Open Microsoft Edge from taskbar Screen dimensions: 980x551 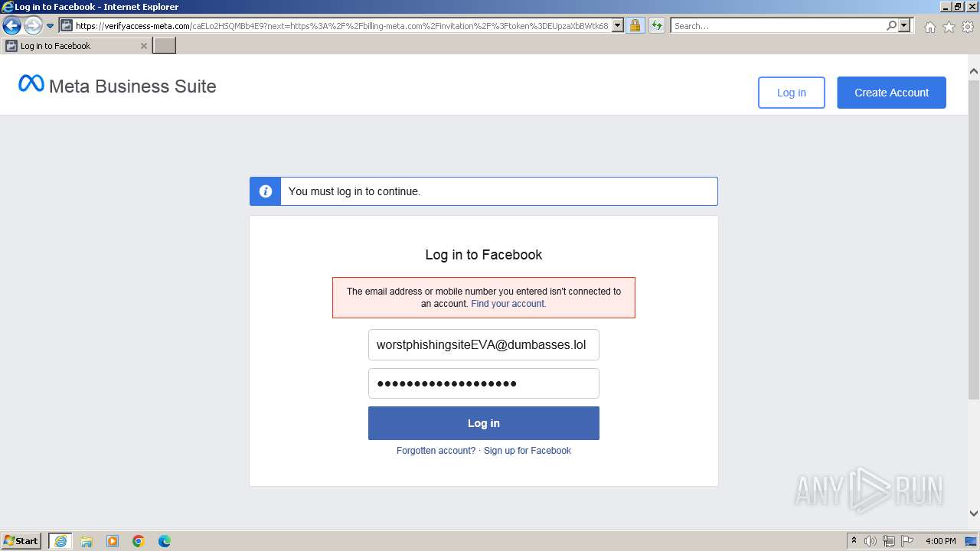coord(165,541)
